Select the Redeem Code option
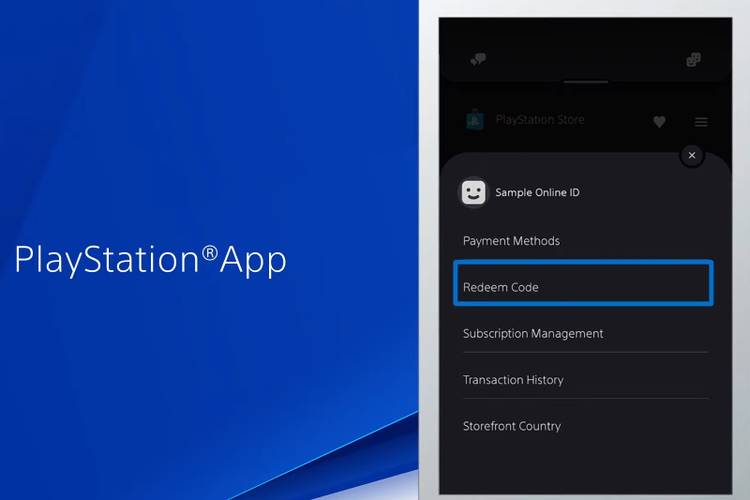 (501, 287)
